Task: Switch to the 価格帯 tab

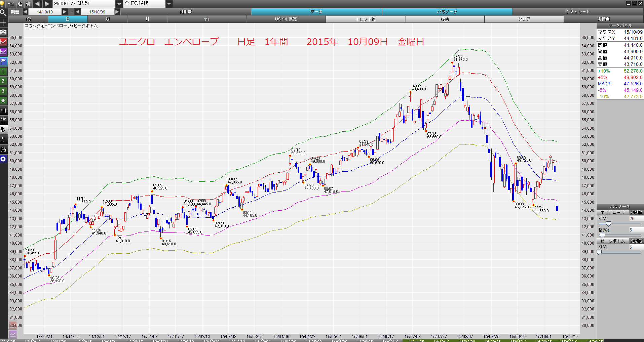Action: tap(186, 12)
